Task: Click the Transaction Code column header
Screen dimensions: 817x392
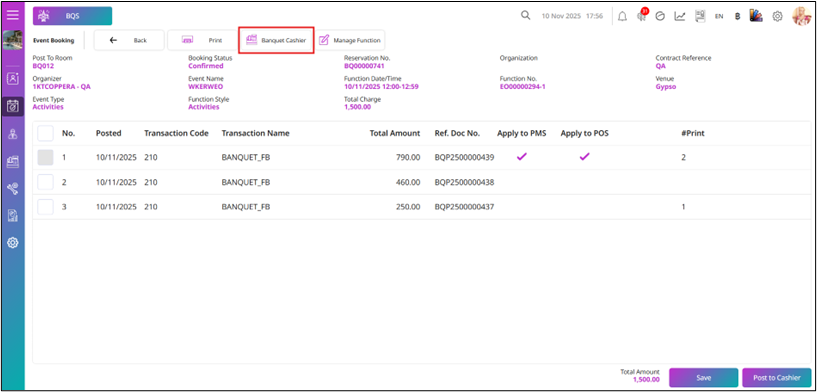Action: pos(176,133)
